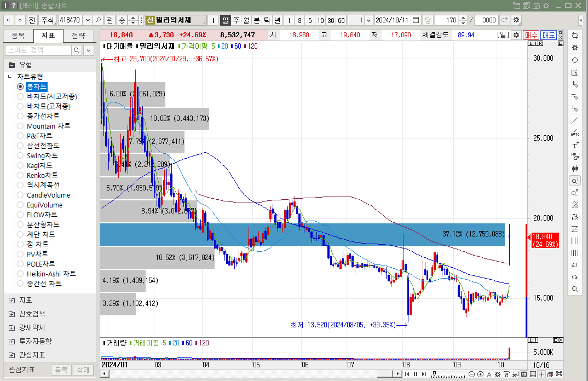This screenshot has width=588, height=381.
Task: Select the Mountain 차트 radio option
Action: click(20, 126)
